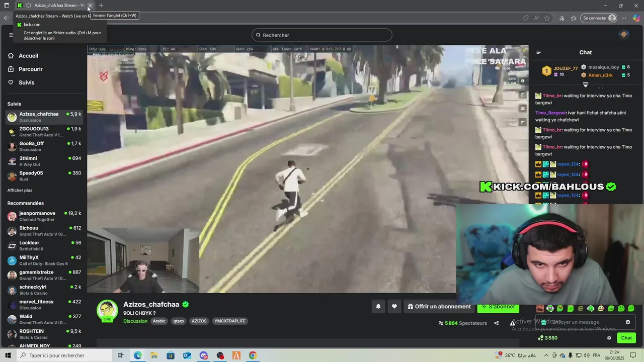The height and width of the screenshot is (362, 644).
Task: Open the Kick sidebar hamburger menu
Action: point(11,35)
